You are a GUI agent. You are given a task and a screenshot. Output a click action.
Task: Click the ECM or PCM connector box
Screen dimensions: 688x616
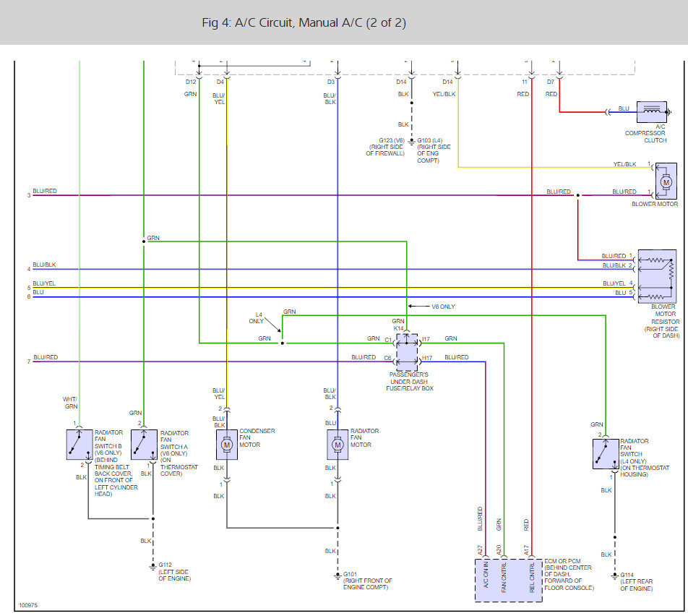[x=509, y=580]
